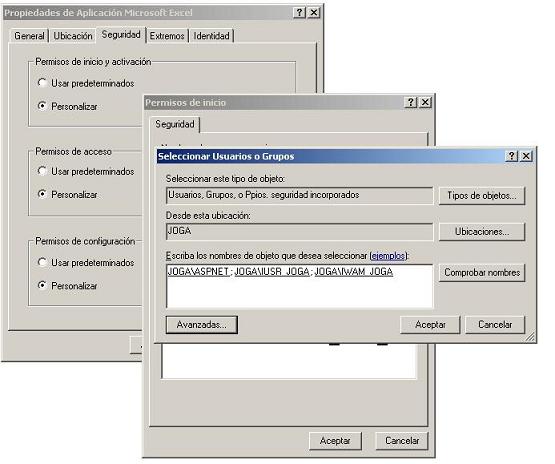
Task: Click the Tipos de objetos button
Action: tap(482, 196)
